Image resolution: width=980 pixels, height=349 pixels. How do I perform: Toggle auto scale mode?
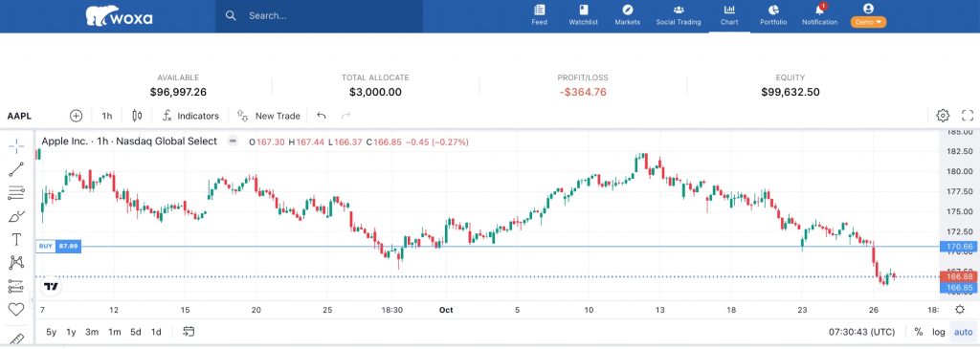click(963, 332)
